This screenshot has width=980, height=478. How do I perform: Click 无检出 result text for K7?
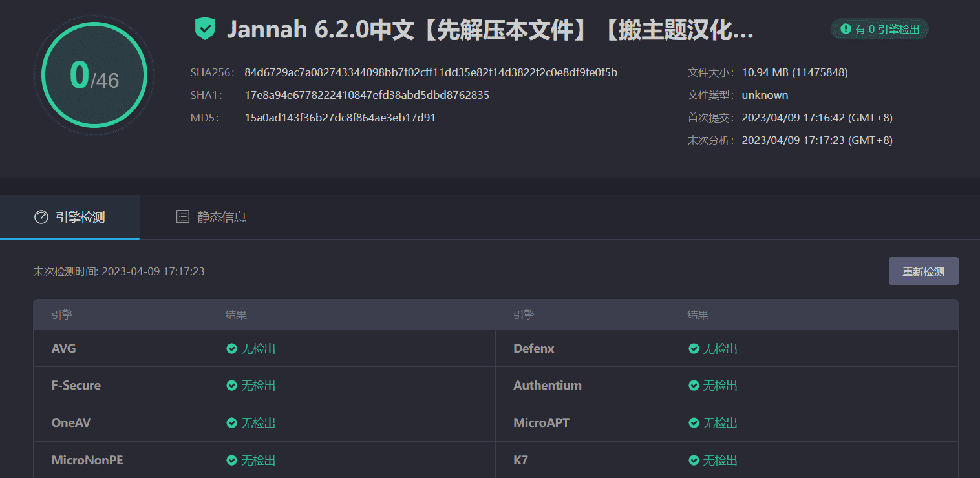point(720,461)
